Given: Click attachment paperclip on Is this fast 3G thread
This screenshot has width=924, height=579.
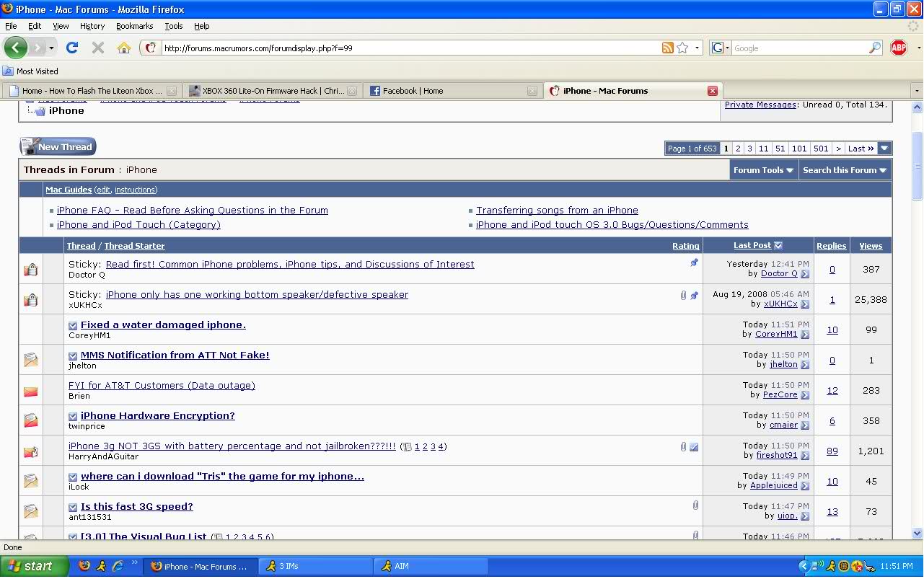Looking at the screenshot, I should point(695,506).
